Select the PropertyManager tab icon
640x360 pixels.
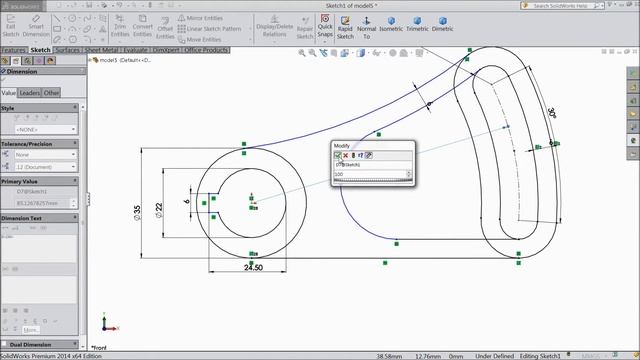[x=16, y=61]
